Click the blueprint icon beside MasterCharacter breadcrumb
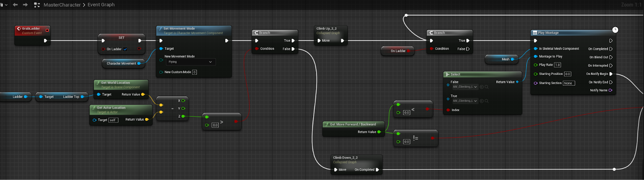The height and width of the screenshot is (180, 644). tap(37, 5)
